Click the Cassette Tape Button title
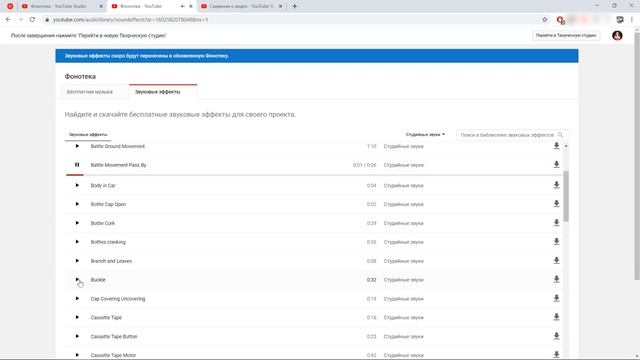640x360 pixels. 114,336
